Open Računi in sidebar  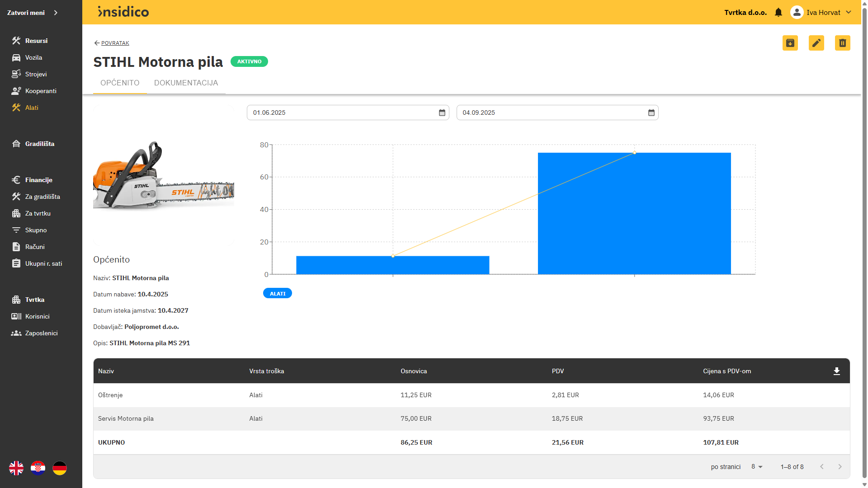pyautogui.click(x=35, y=247)
